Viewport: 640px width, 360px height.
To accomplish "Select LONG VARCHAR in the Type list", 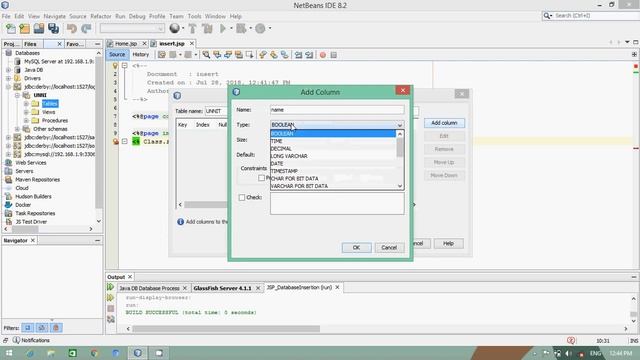I will [333, 156].
